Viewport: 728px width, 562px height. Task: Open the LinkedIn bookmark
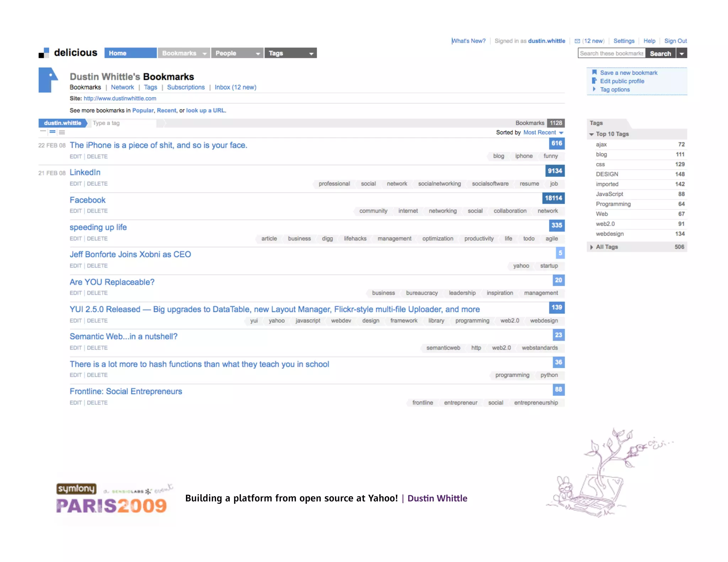tap(85, 172)
